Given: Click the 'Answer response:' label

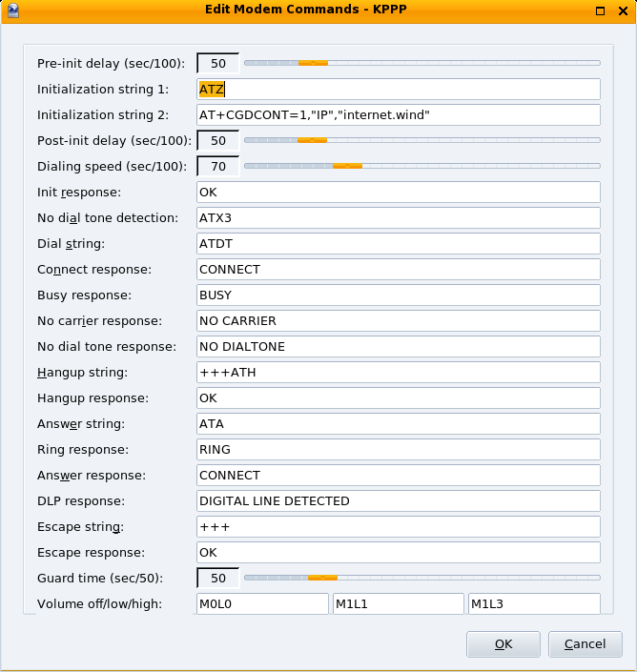Looking at the screenshot, I should click(92, 476).
